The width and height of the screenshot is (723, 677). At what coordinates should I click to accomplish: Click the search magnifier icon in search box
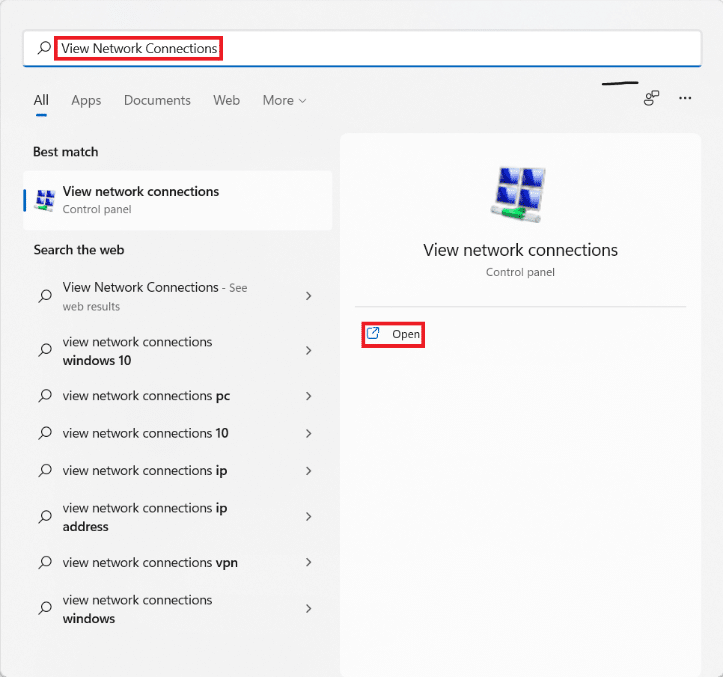43,48
